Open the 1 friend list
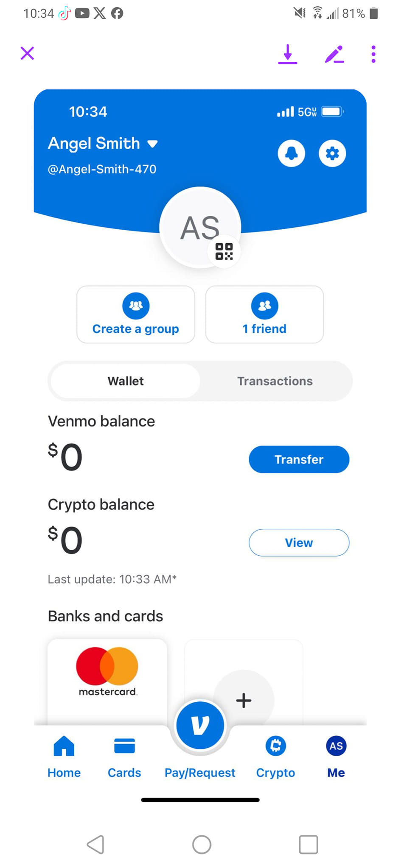The image size is (401, 868). pyautogui.click(x=264, y=314)
